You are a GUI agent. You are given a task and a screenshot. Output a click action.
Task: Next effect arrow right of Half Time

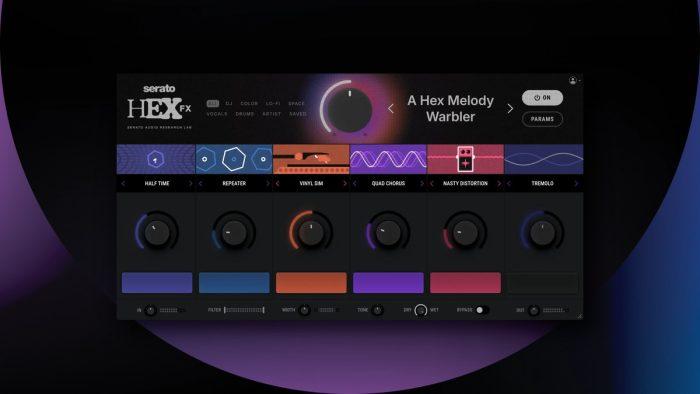click(x=191, y=183)
